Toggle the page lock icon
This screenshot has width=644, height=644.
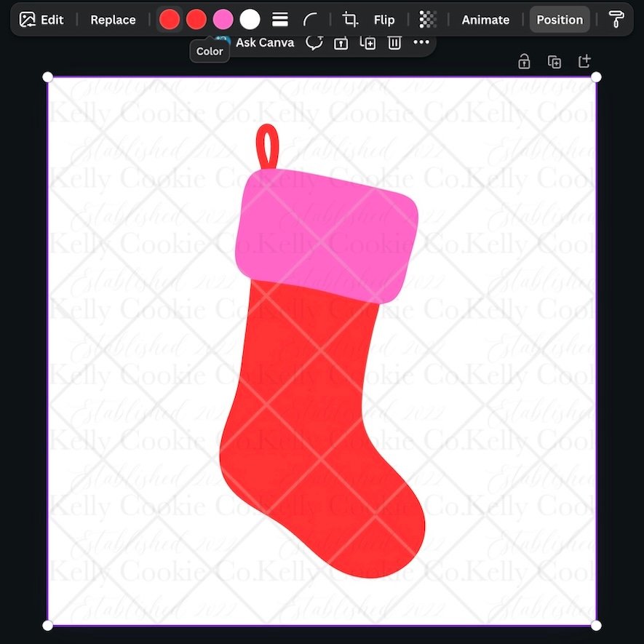(x=524, y=63)
